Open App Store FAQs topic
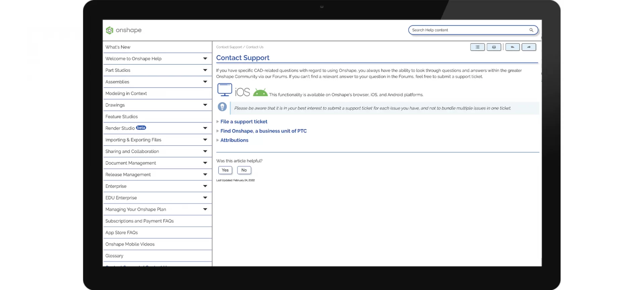The height and width of the screenshot is (290, 644). (x=121, y=233)
